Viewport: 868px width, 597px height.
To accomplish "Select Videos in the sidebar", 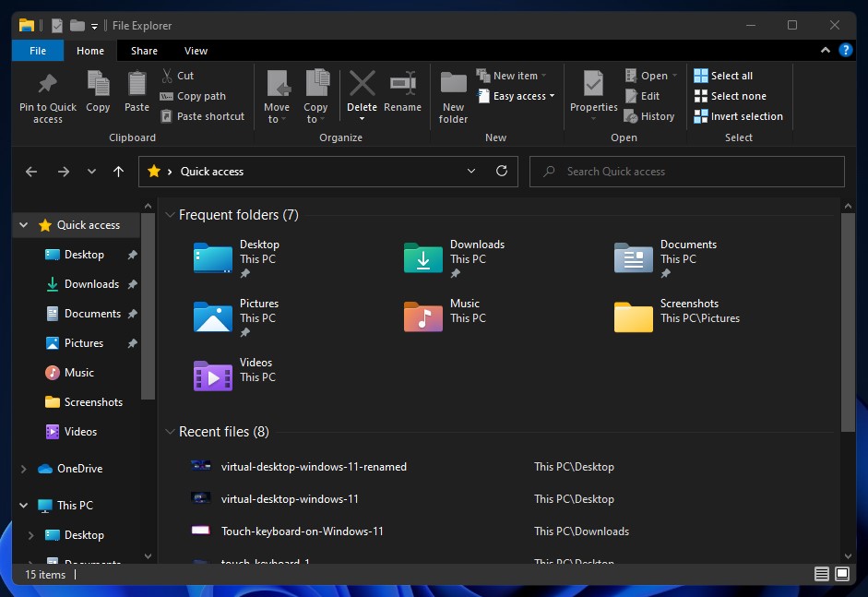I will pyautogui.click(x=80, y=432).
